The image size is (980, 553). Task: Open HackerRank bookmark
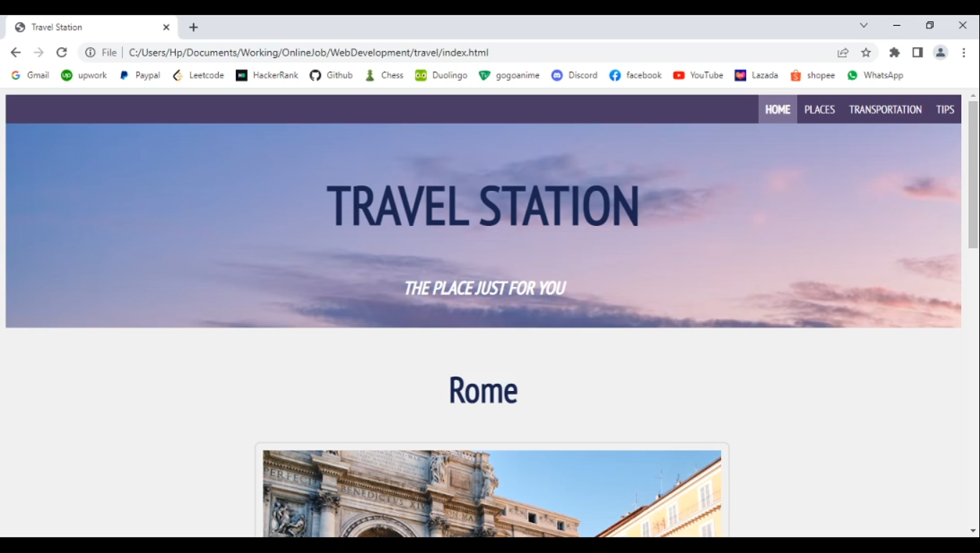click(267, 75)
